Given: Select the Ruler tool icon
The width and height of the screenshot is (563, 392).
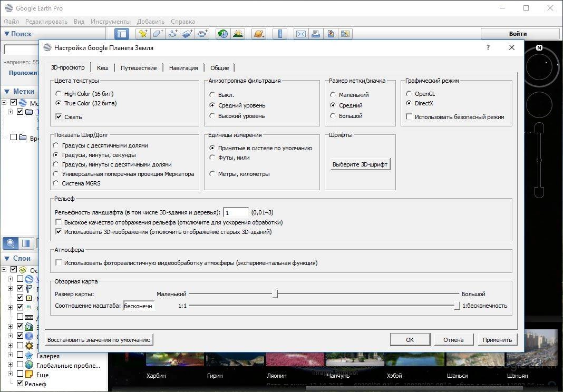Looking at the screenshot, I should 280,34.
